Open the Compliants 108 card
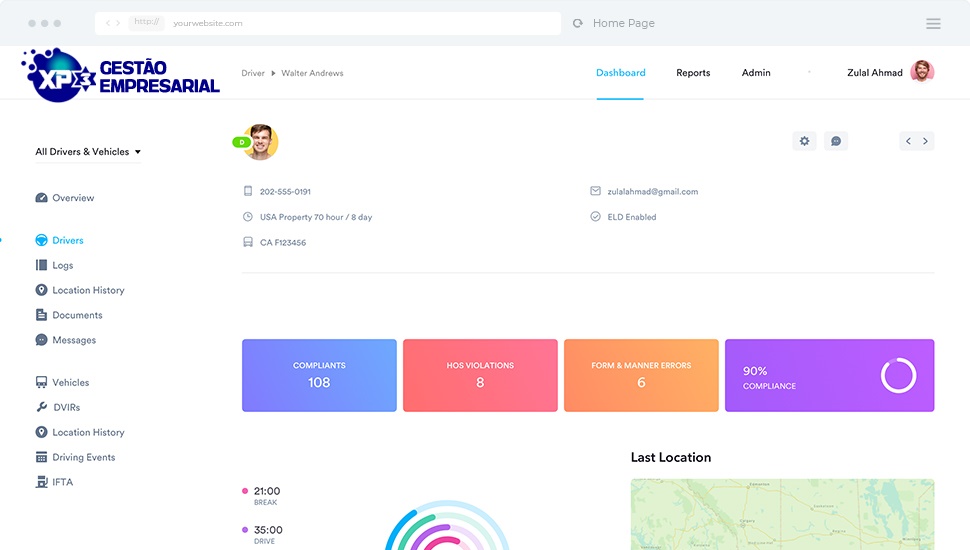Viewport: 970px width, 550px height. tap(319, 375)
